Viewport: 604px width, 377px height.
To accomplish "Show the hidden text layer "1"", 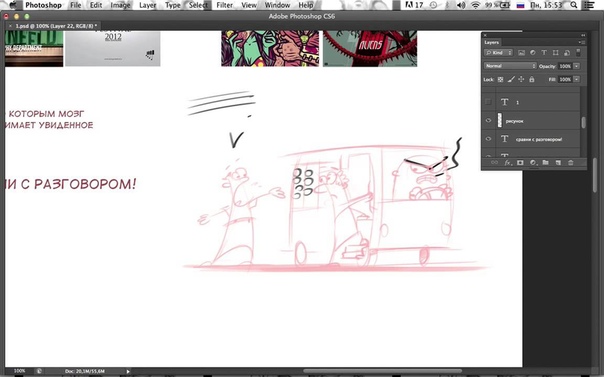I will (488, 102).
